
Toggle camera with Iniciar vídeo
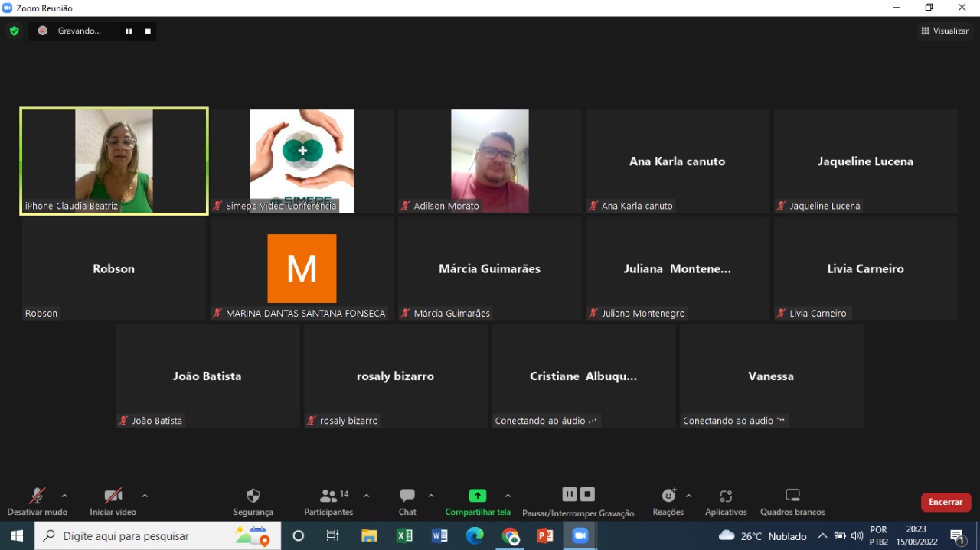coord(113,501)
